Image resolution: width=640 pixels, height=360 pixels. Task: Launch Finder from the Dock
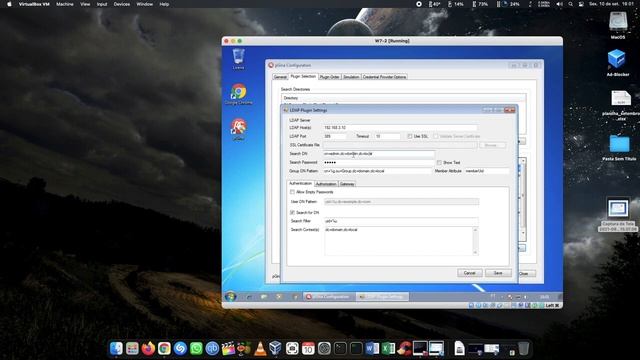point(116,348)
